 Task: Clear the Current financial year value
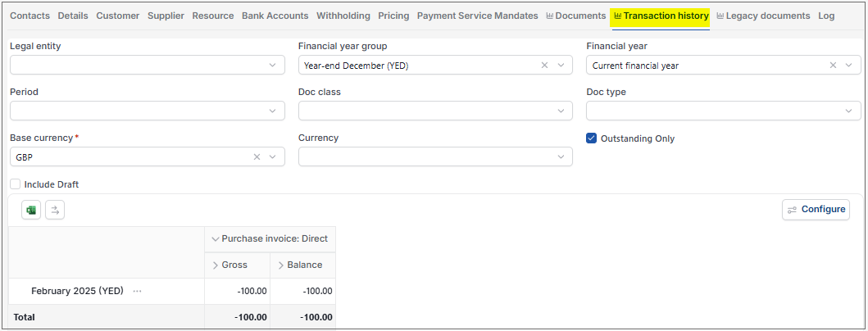[833, 66]
